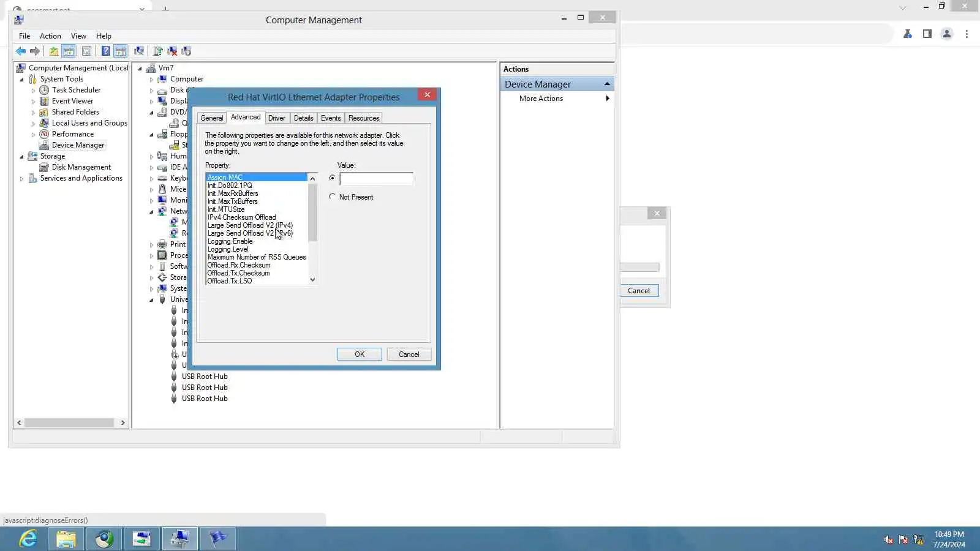Select Logging.Level in the Property list
Image resolution: width=980 pixels, height=551 pixels.
[x=228, y=249]
